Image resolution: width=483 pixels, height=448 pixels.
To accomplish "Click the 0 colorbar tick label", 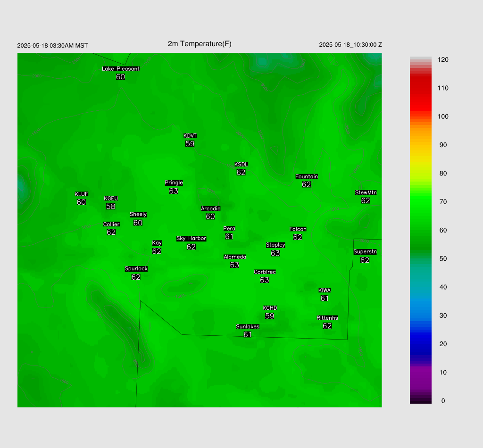I will pos(443,401).
